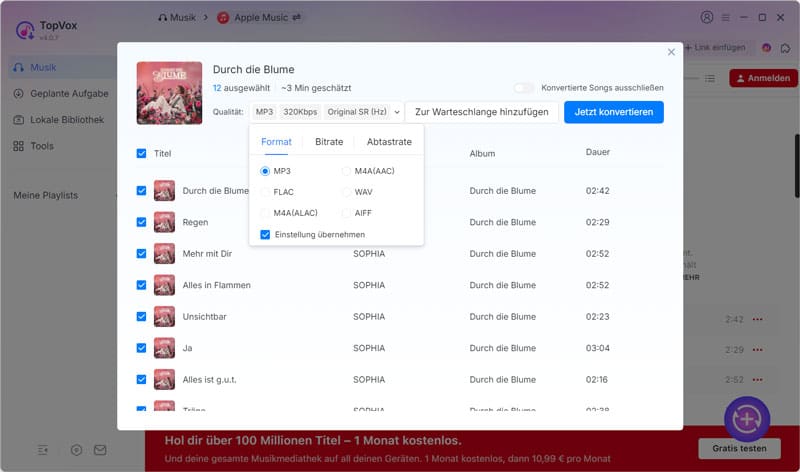The image size is (800, 472).
Task: Uncheck the Durch die Blume track checkbox
Action: pyautogui.click(x=141, y=190)
